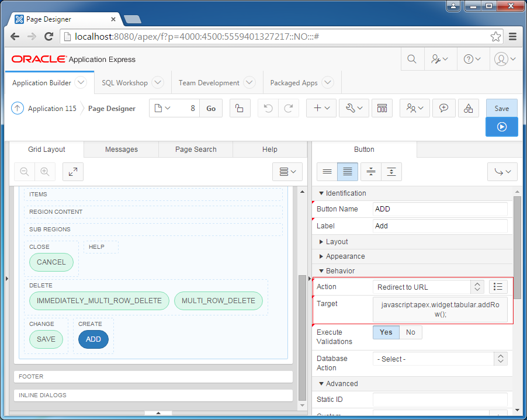Viewport: 527px width, 420px height.
Task: Open the user account menu icon
Action: (505, 59)
